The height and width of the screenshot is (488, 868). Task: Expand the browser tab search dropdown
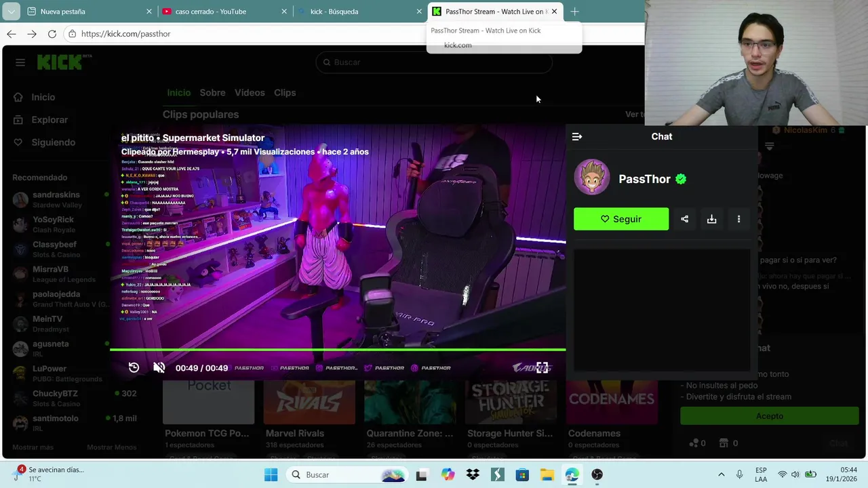[x=11, y=12]
